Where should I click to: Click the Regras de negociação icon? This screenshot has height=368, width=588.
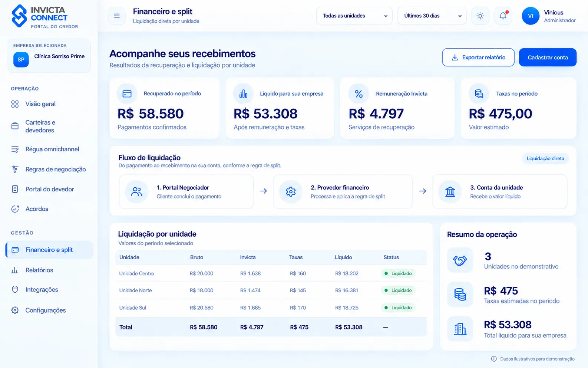[15, 169]
